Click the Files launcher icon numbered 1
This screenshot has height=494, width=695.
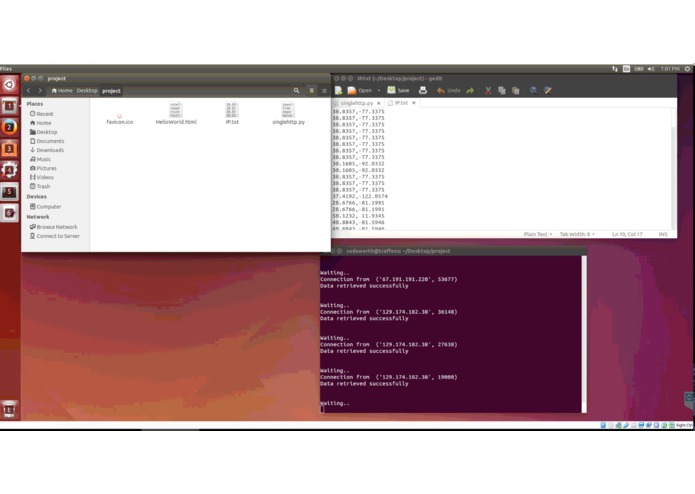pos(9,106)
